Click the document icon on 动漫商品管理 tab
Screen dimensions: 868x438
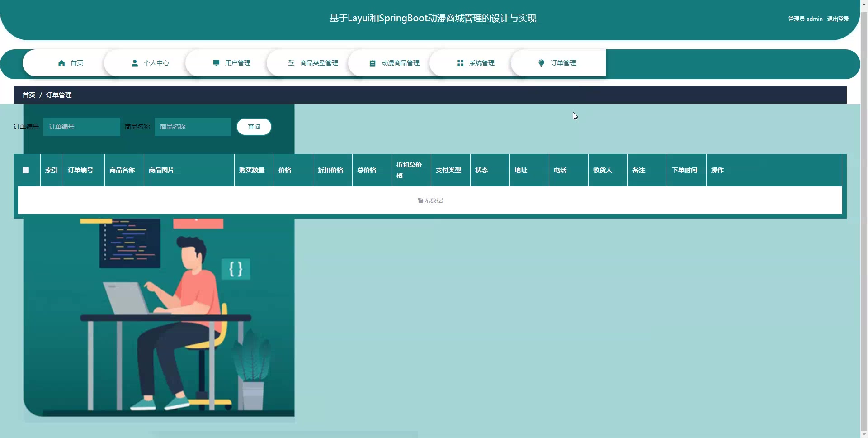click(x=372, y=63)
